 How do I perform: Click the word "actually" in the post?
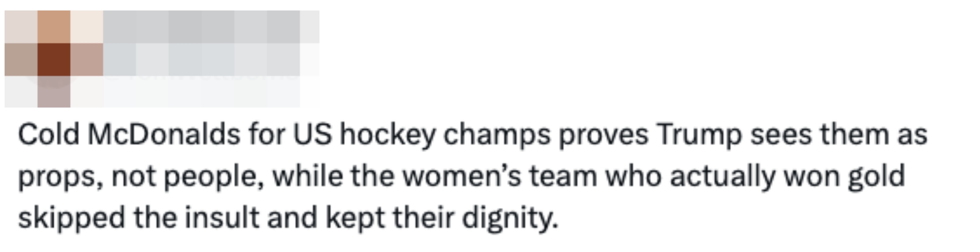click(722, 176)
